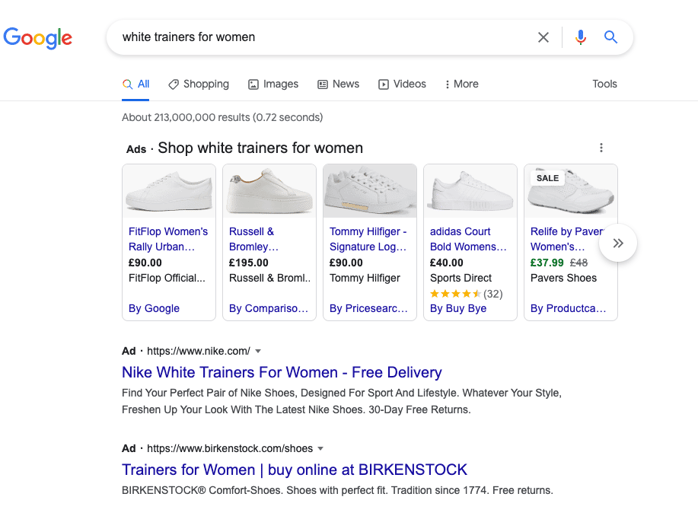Click the £40.00 price text
Screen dimensions: 698x516
point(446,263)
